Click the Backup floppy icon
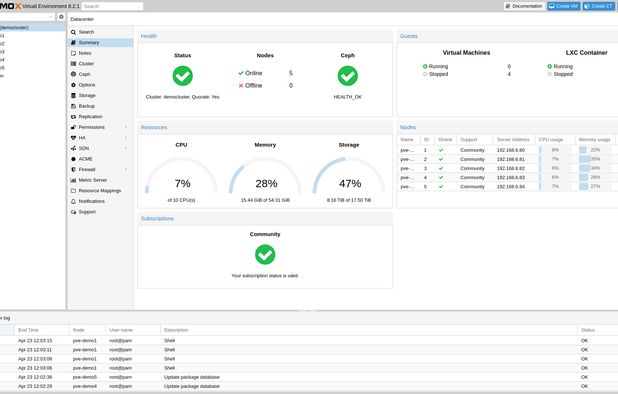 pyautogui.click(x=73, y=106)
